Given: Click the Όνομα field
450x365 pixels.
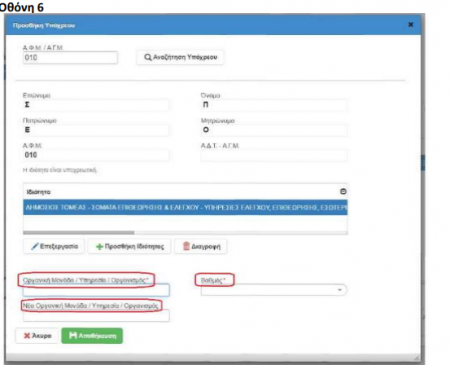Looking at the screenshot, I should click(274, 105).
